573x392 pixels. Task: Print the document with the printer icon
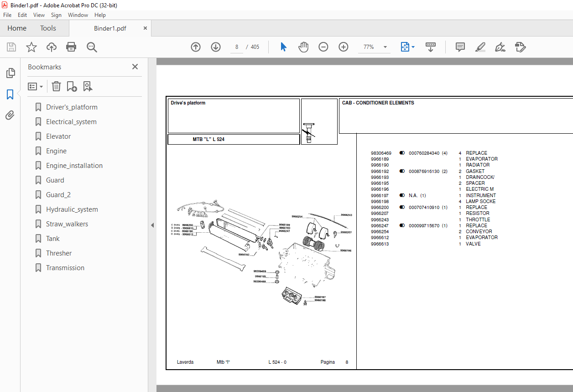coord(71,47)
